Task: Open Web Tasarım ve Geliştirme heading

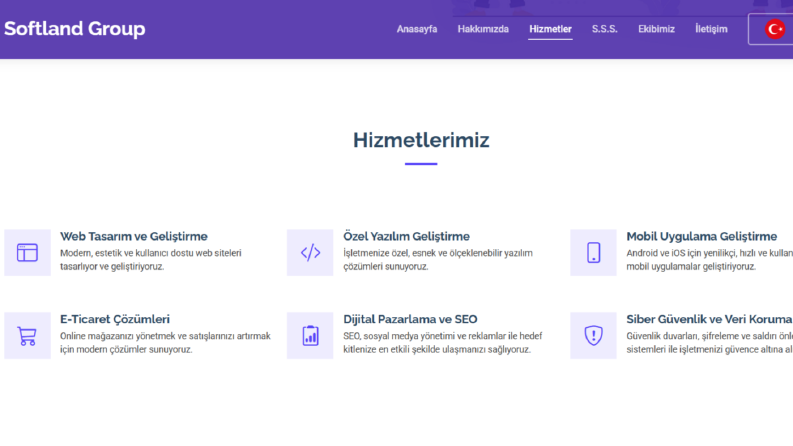Action: (134, 237)
